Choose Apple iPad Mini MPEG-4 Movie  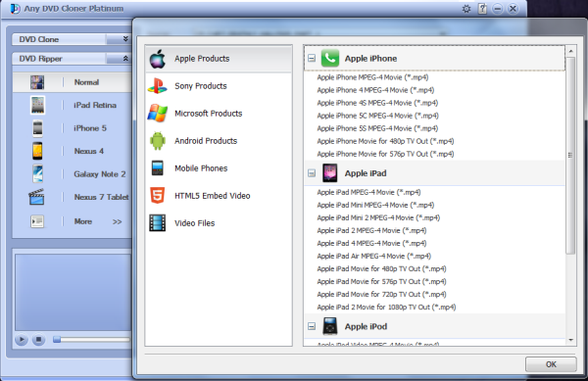(375, 205)
